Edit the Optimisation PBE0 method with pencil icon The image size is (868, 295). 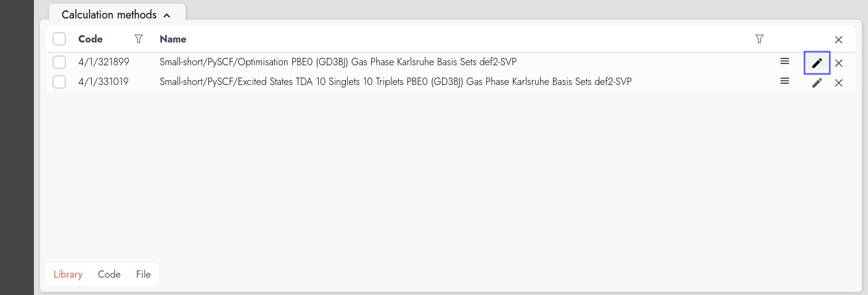point(817,63)
